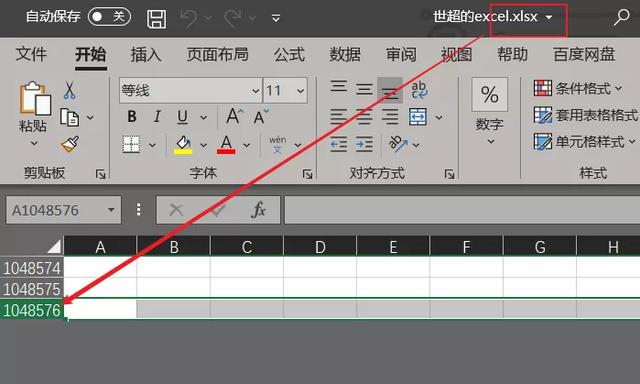Click Align Left icon

[339, 117]
